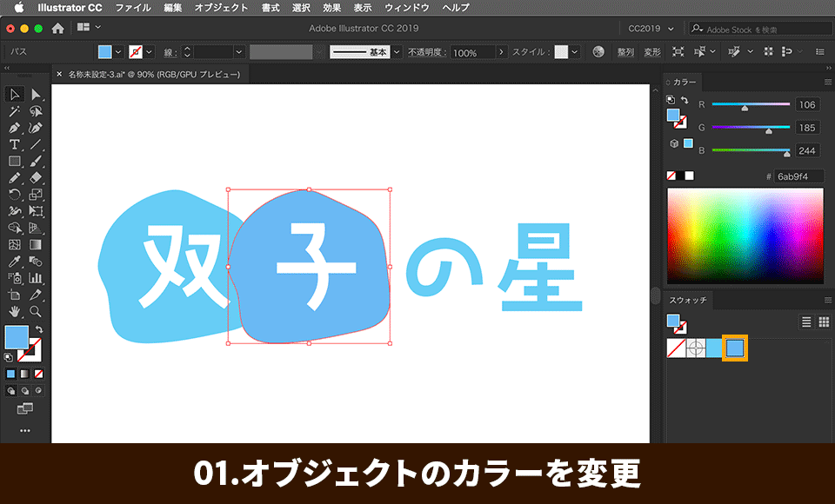Viewport: 835px width, 504px height.
Task: Open the stroke color dropdown in control bar
Action: pos(149,52)
